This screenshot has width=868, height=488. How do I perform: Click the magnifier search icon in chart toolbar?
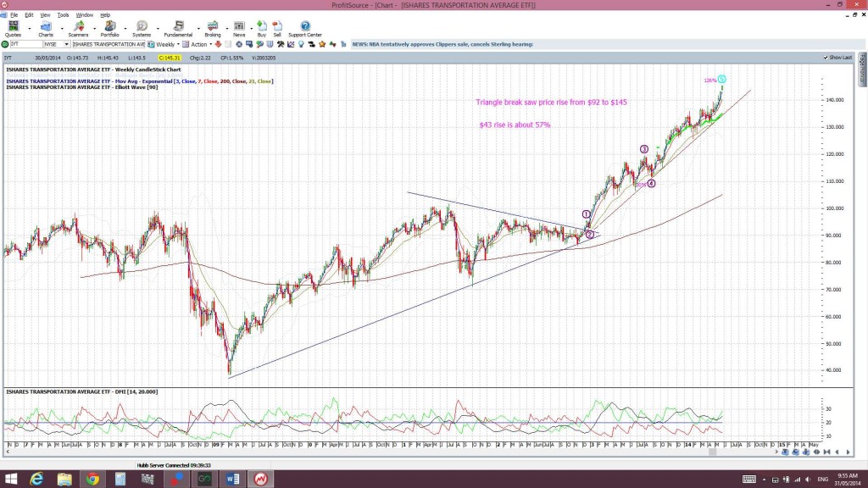(259, 44)
